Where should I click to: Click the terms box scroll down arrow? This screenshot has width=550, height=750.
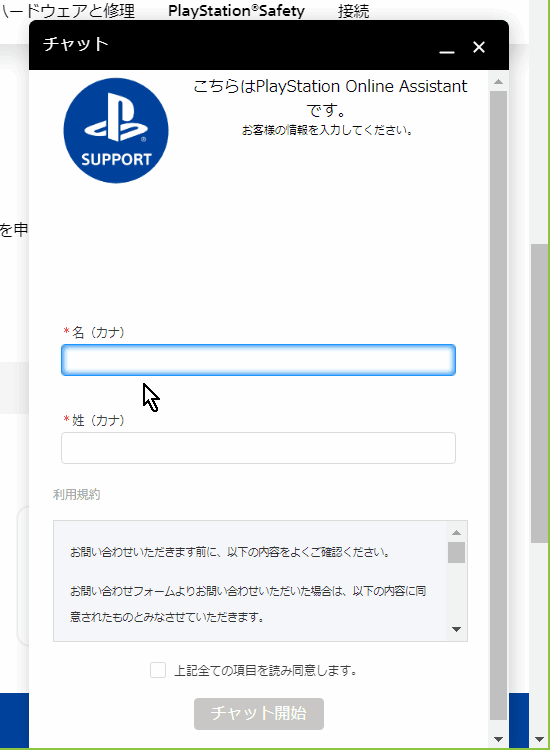[x=456, y=629]
